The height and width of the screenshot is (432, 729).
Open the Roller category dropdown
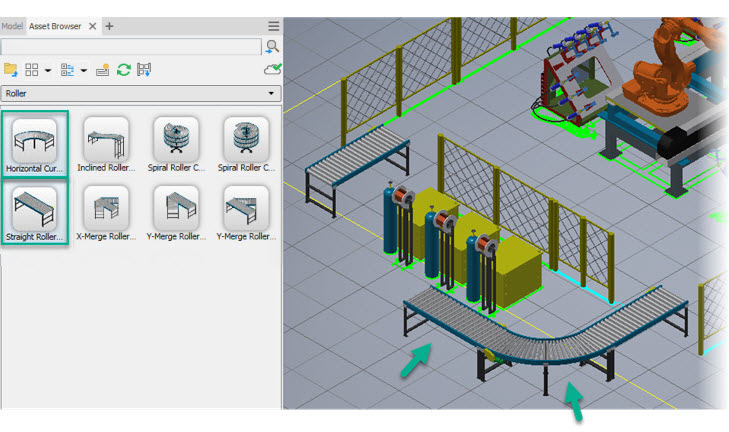(x=141, y=93)
